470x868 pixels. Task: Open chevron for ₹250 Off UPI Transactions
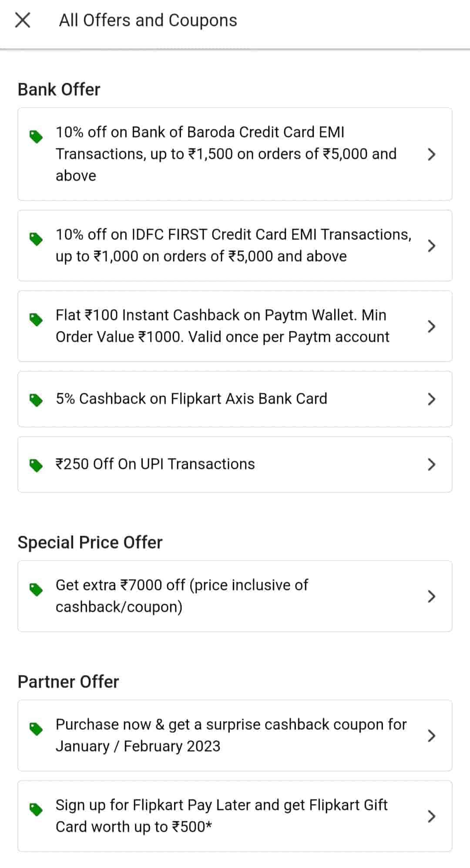click(x=431, y=464)
